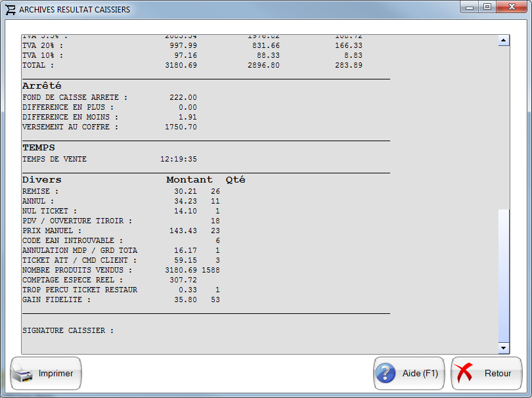Viewport: 532px width, 398px height.
Task: Select the VERSEMENT AU COFFRE line
Action: [x=70, y=127]
